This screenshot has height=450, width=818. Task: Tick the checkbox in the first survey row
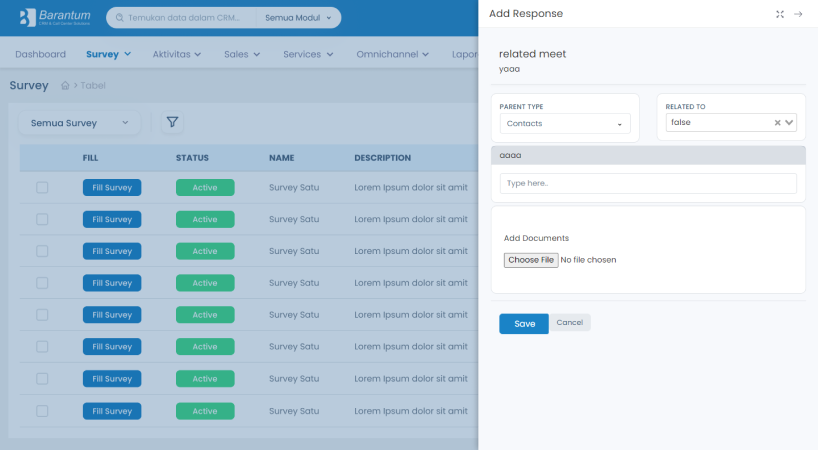pos(42,187)
